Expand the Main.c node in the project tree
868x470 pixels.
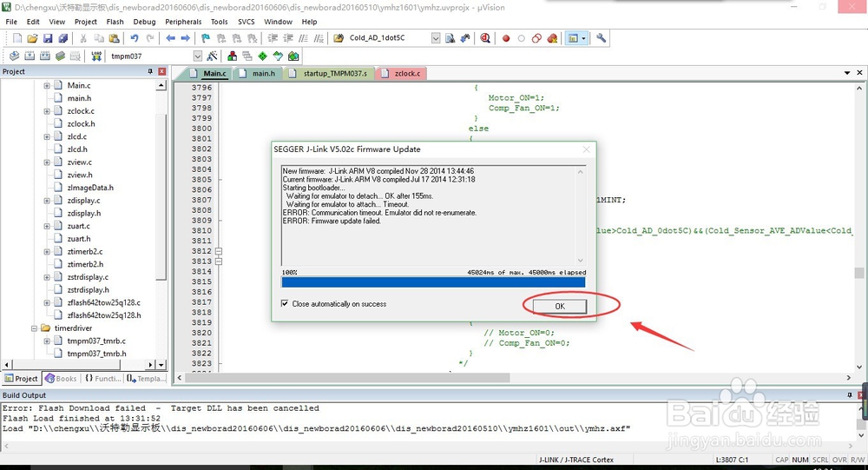[47, 85]
